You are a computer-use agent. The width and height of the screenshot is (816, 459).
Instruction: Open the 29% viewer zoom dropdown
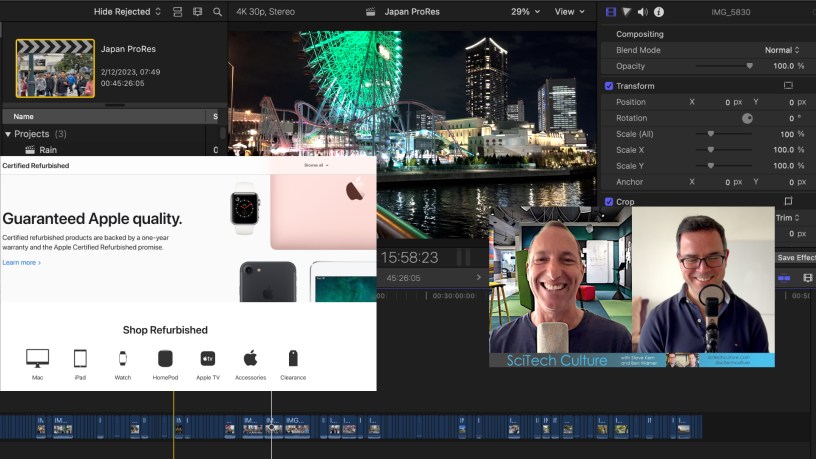[x=525, y=12]
